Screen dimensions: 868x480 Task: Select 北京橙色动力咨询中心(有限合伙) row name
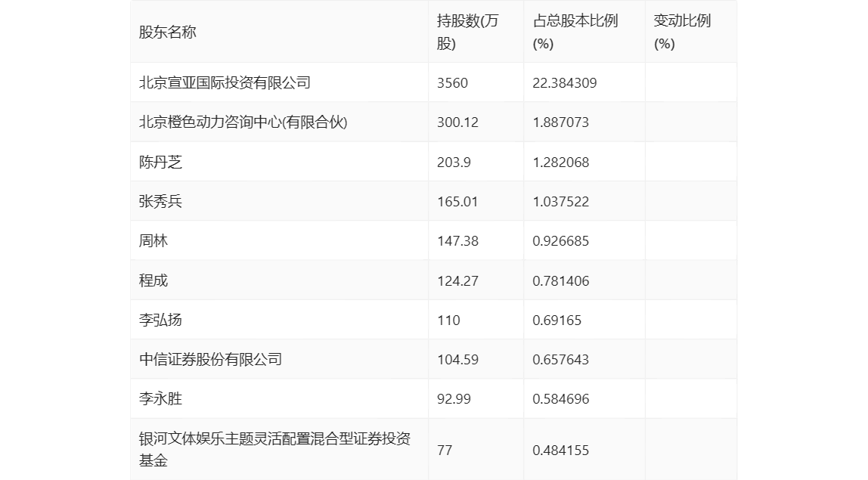tap(243, 122)
